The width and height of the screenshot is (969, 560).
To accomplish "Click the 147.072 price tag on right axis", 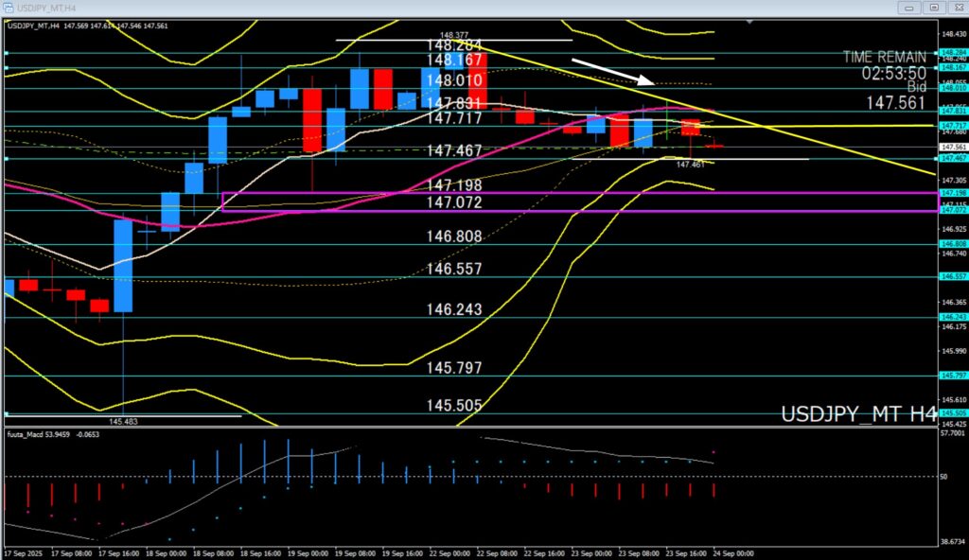I will tap(951, 210).
